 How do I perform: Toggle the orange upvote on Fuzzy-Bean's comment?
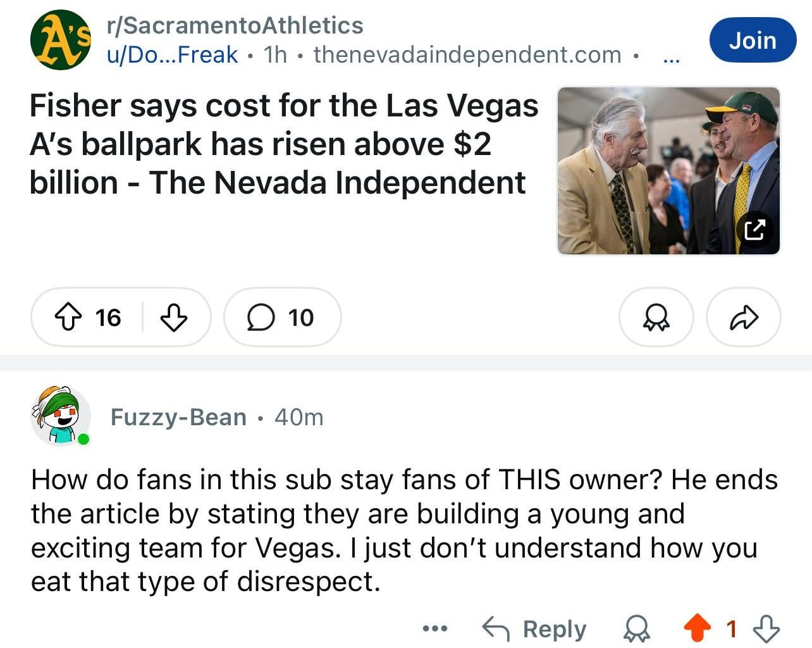click(x=698, y=629)
